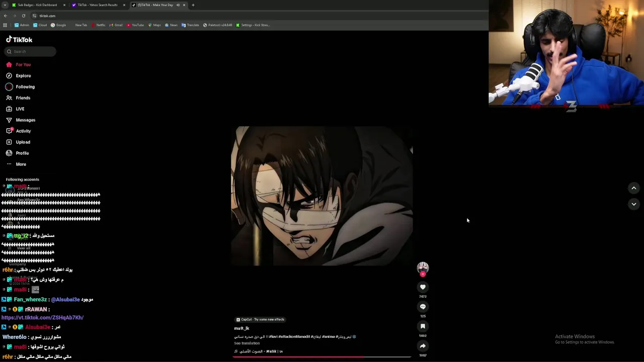Open the Admin bookmark
Image resolution: width=644 pixels, height=362 pixels.
coord(22,25)
